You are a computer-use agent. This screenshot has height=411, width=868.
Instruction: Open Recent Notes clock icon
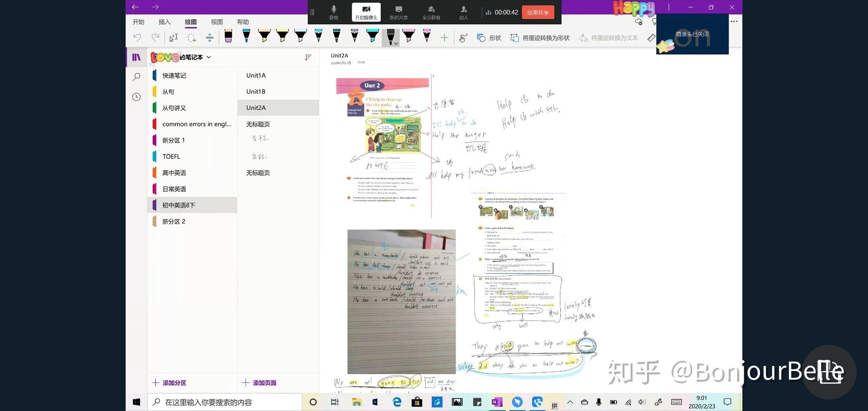point(137,97)
